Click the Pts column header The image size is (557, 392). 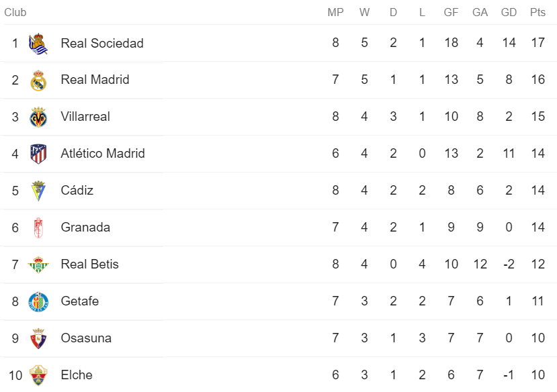538,12
